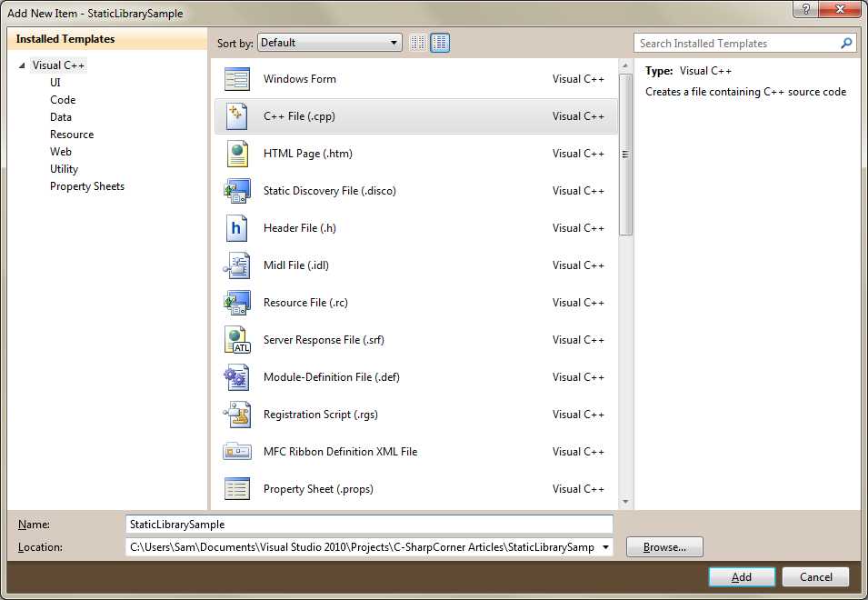Click the Windows Form template icon
This screenshot has width=868, height=600.
click(x=237, y=79)
